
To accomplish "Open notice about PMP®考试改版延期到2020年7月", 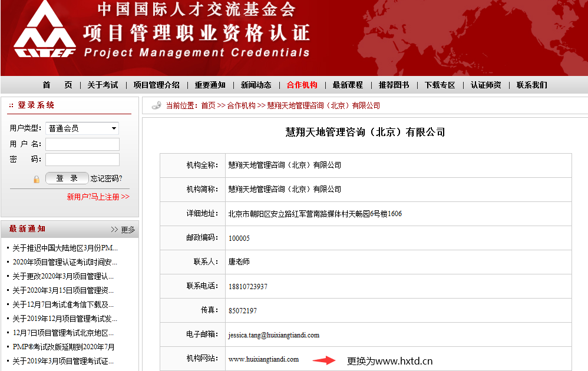I will [x=63, y=347].
